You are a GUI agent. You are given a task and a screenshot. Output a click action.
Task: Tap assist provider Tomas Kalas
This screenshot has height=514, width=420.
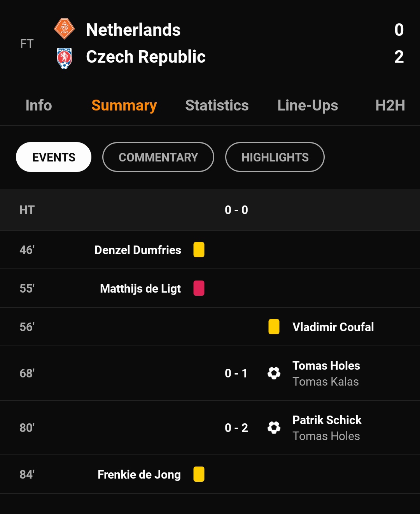[325, 382]
